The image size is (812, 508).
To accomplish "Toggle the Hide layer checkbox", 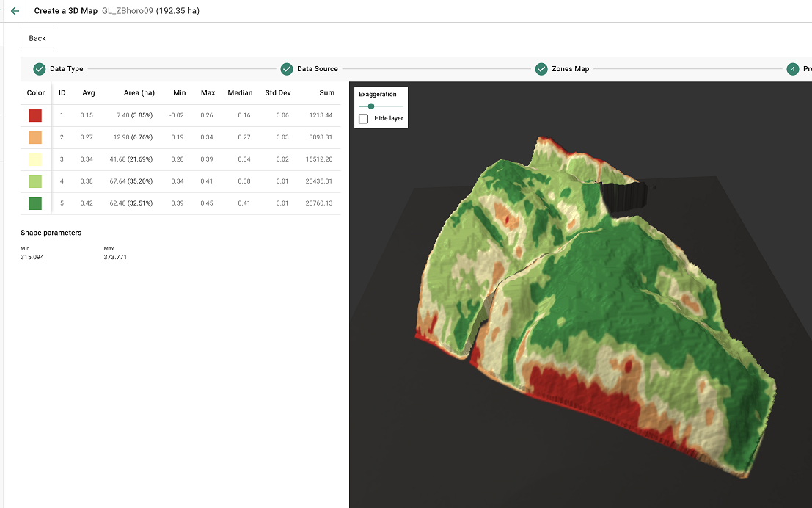I will pyautogui.click(x=364, y=119).
